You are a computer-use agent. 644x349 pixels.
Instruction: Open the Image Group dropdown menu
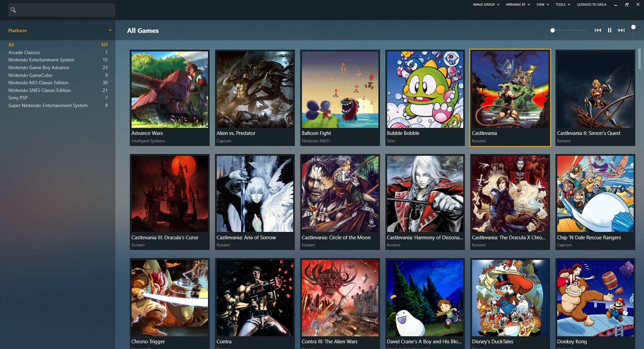click(x=486, y=5)
